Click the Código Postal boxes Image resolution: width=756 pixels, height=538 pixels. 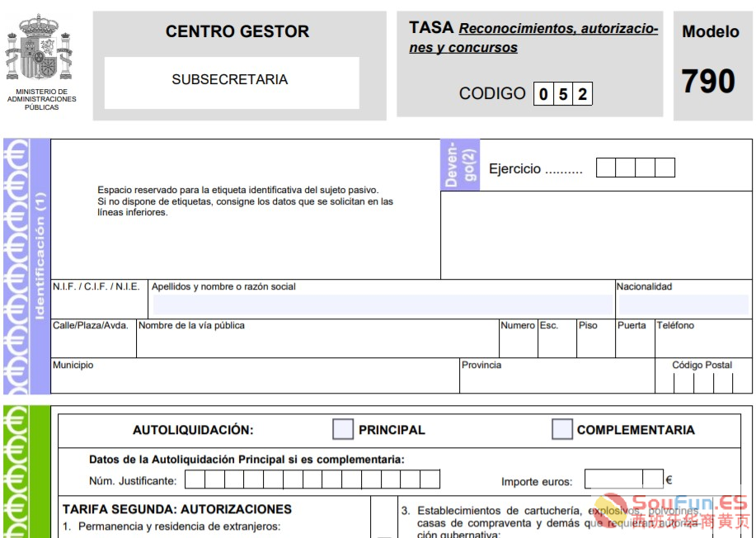click(703, 383)
